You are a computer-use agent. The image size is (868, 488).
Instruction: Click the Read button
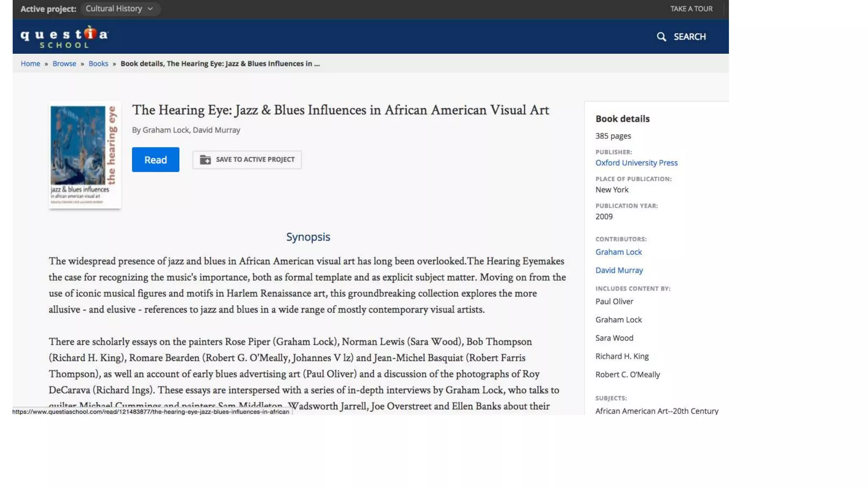[x=155, y=160]
